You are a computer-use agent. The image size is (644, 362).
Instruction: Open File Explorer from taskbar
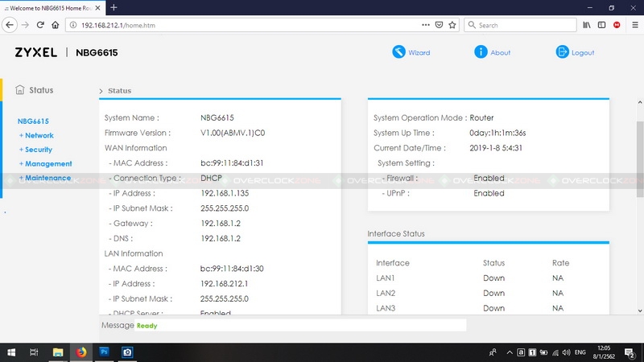tap(58, 352)
